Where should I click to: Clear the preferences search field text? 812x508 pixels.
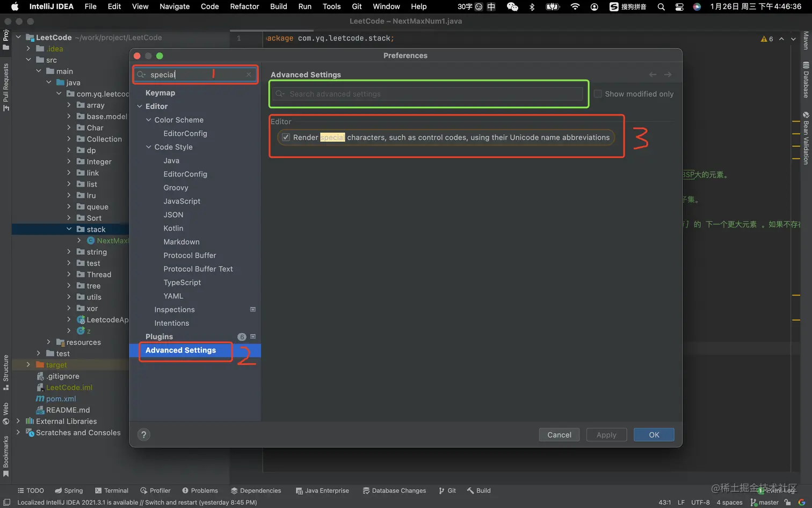coord(249,75)
